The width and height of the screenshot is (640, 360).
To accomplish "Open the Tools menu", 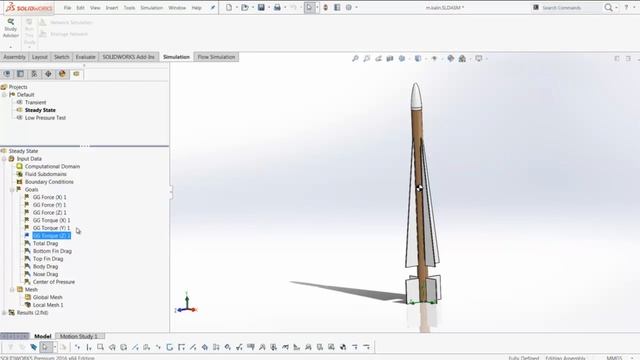I will coord(129,8).
